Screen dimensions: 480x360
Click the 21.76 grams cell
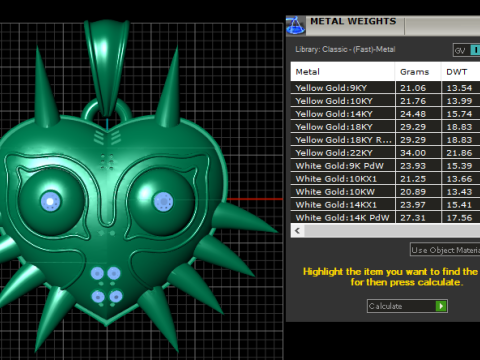418,101
